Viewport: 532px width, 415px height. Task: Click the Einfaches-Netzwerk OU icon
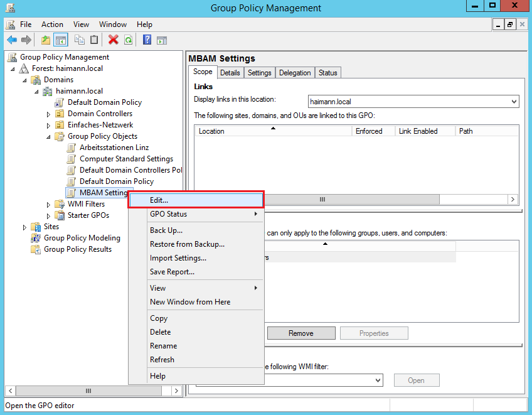[60, 125]
